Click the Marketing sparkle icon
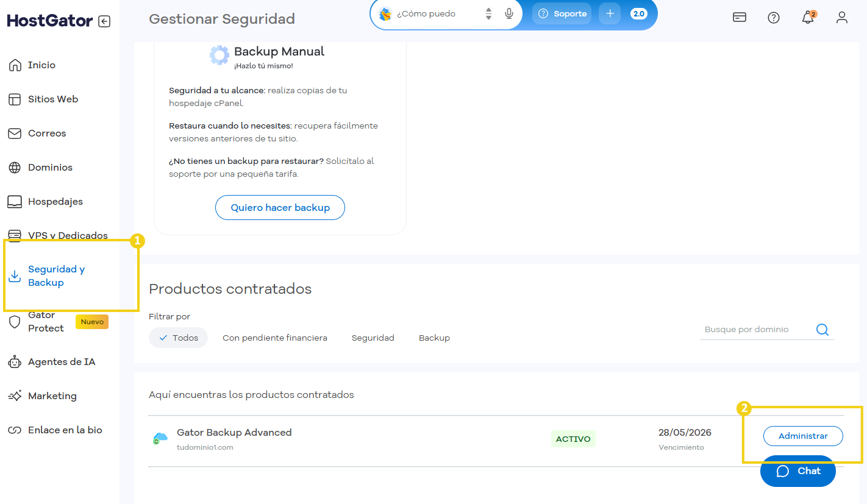 (x=15, y=396)
